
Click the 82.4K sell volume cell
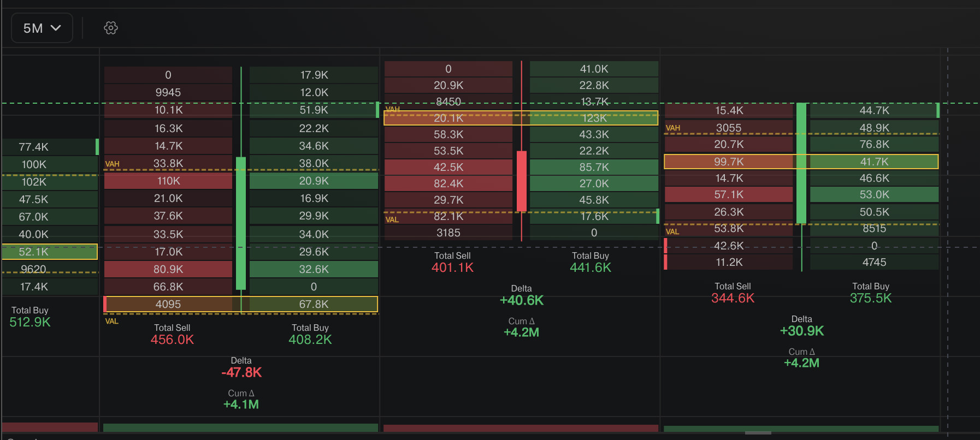point(448,183)
